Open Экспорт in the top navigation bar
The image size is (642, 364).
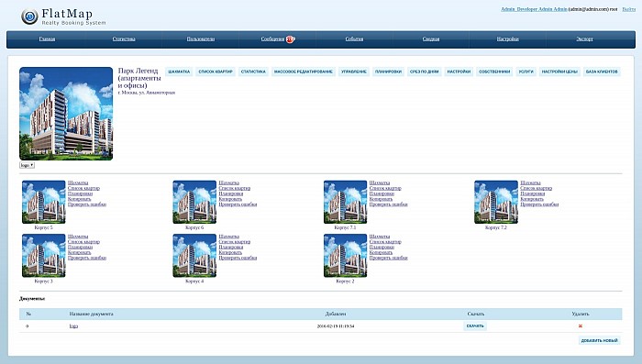[x=584, y=39]
